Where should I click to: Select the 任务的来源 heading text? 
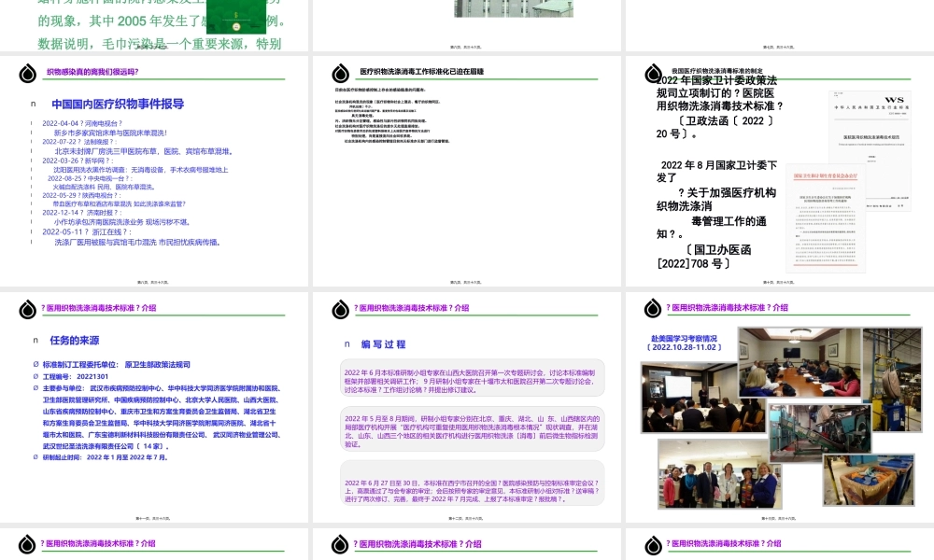pyautogui.click(x=75, y=341)
